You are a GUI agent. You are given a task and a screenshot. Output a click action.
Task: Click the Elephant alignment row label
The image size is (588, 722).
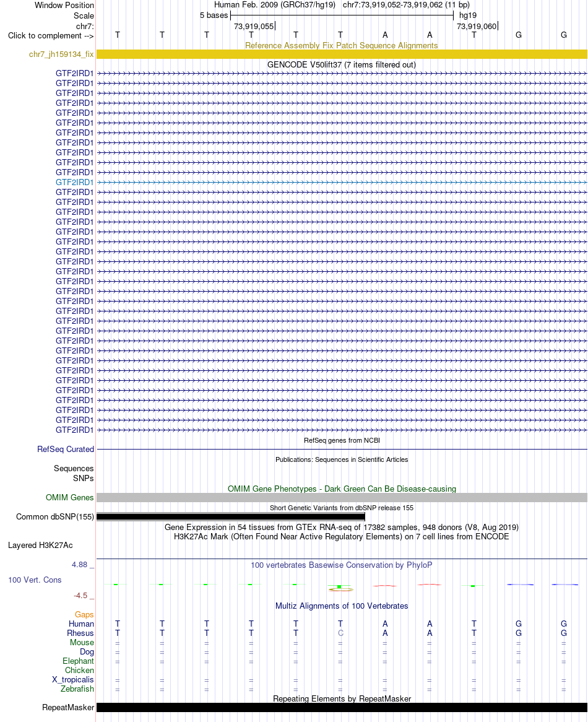point(78,661)
